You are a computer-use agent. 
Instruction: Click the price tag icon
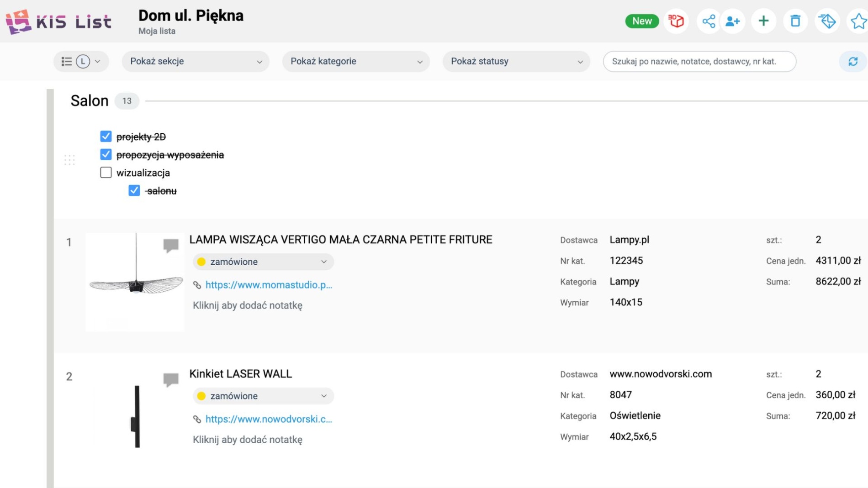coord(827,21)
